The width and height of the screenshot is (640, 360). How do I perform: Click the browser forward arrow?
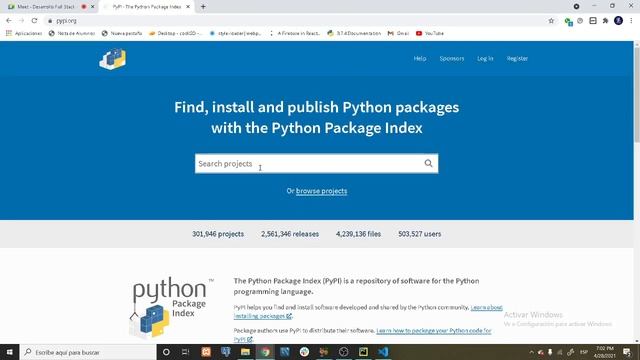[x=22, y=20]
